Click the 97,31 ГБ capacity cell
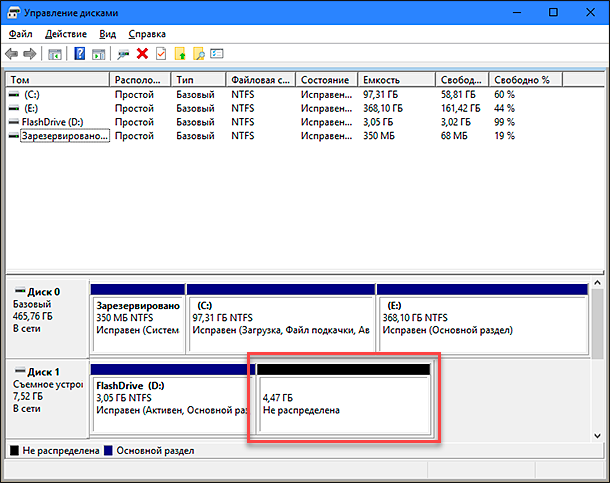The width and height of the screenshot is (610, 483). (380, 94)
